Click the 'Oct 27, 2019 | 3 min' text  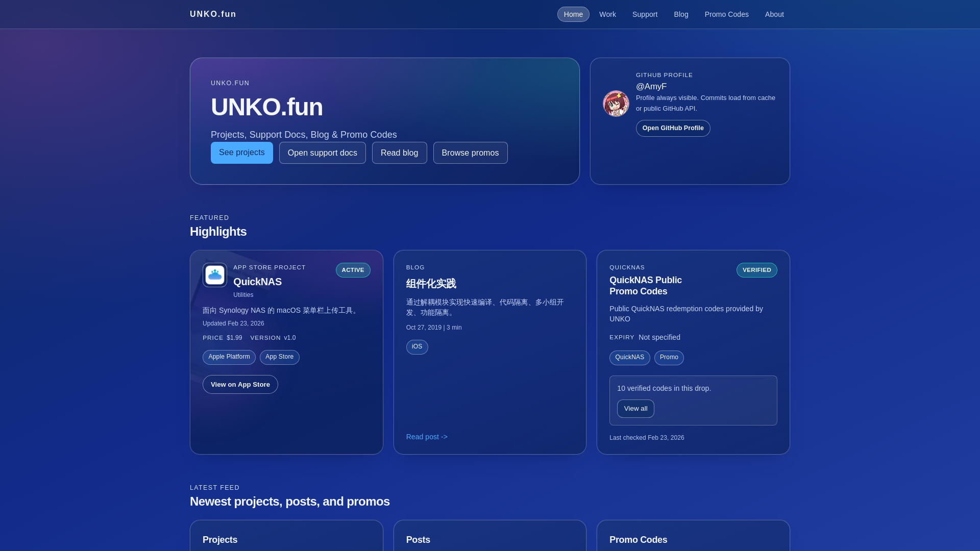click(434, 328)
